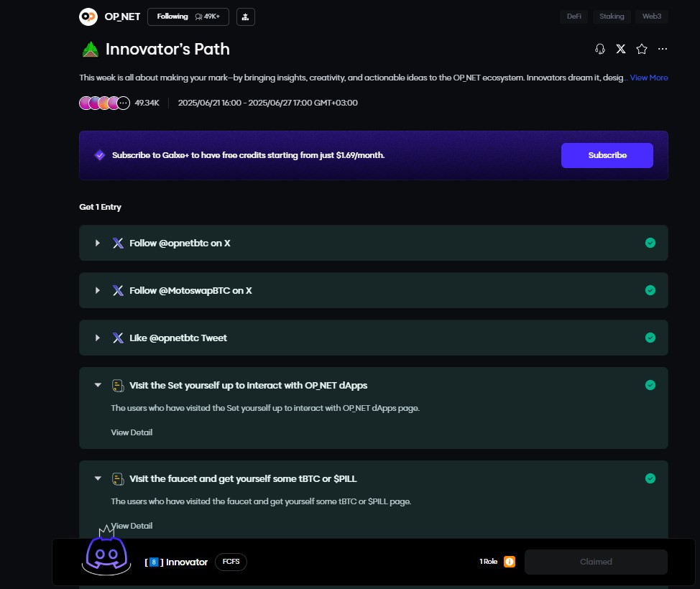The height and width of the screenshot is (589, 700).
Task: Click the OP_NET logo avatar
Action: point(88,17)
